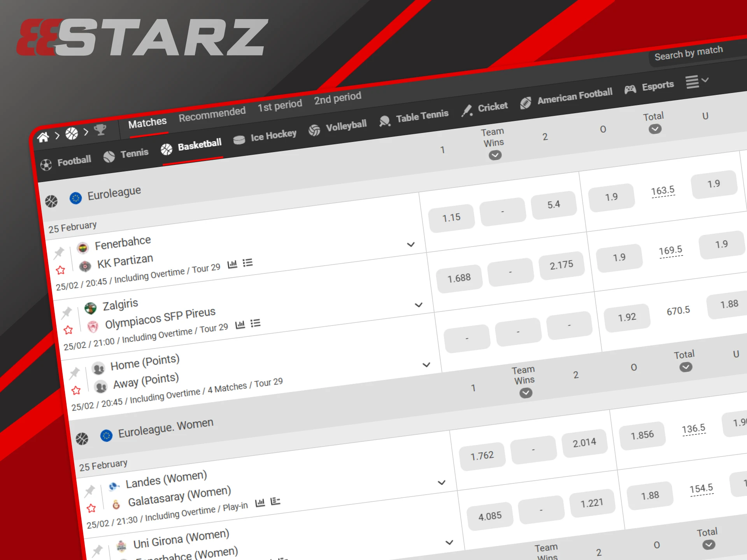
Task: Star the Home (Points) event
Action: 76,390
